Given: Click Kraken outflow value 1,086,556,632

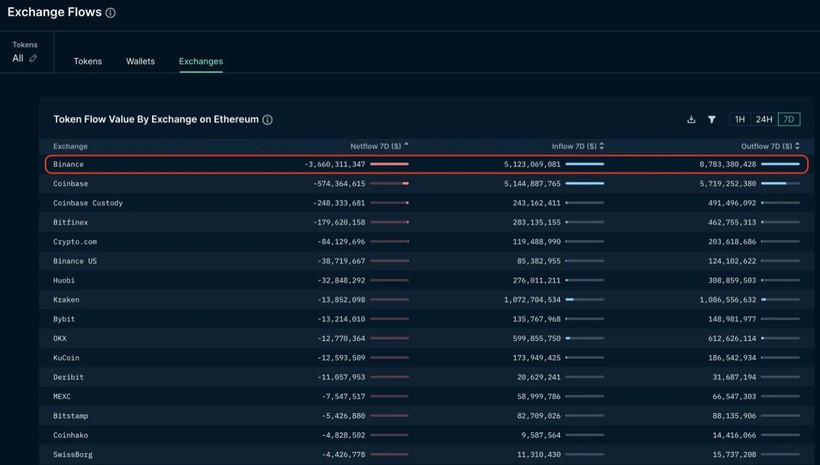Looking at the screenshot, I should (x=727, y=300).
